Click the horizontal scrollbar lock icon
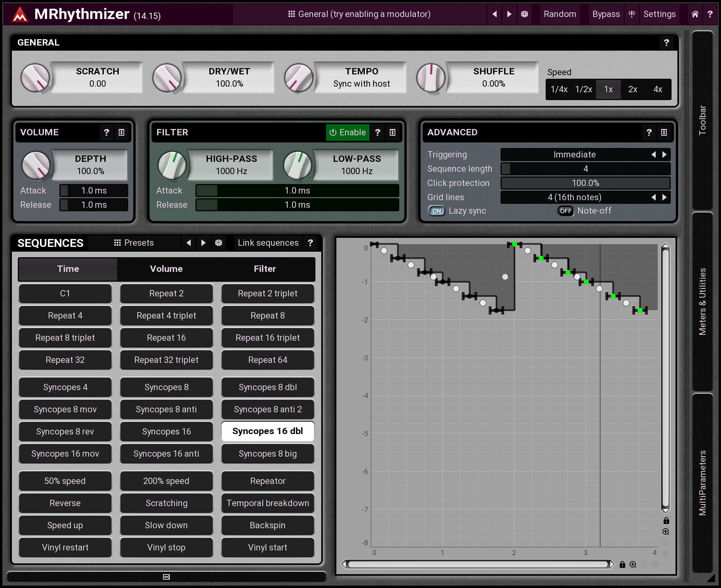 [622, 565]
